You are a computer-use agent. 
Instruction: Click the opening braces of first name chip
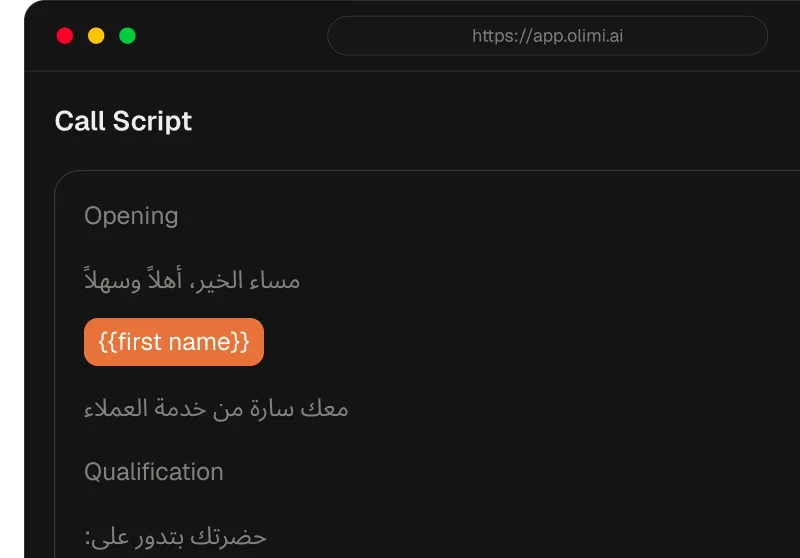[108, 342]
